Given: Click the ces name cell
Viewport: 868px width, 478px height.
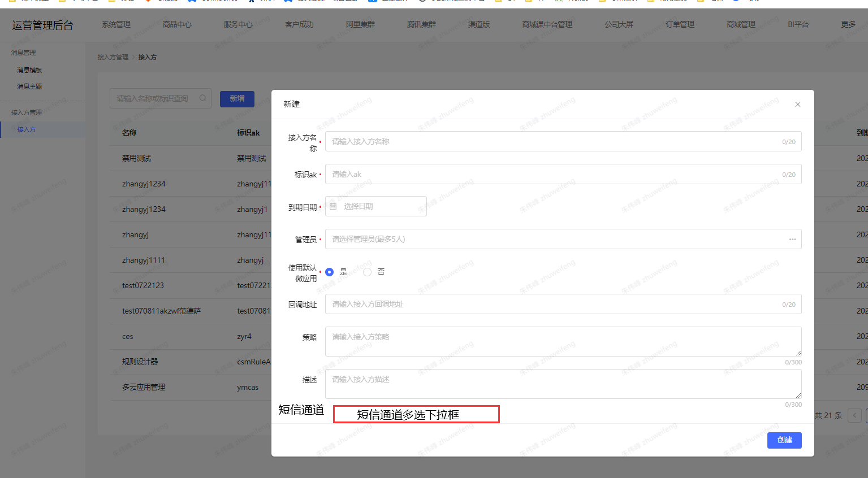Looking at the screenshot, I should coord(127,336).
